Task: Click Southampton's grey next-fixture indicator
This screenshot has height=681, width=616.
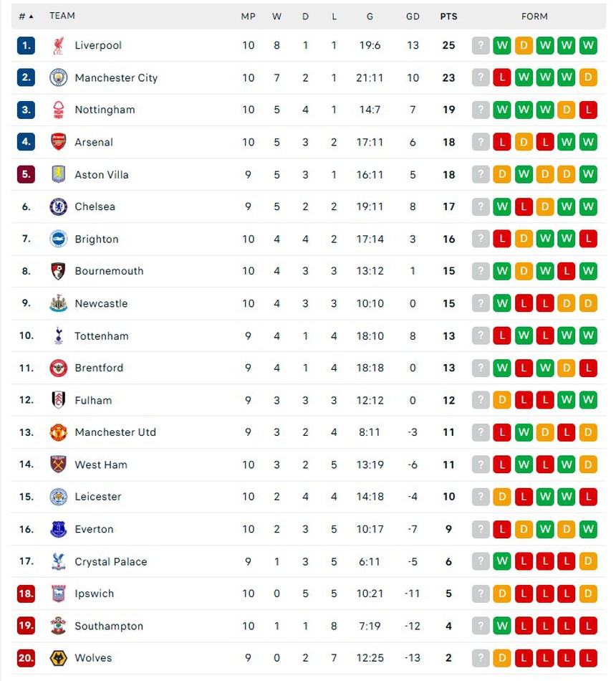Action: tap(480, 626)
